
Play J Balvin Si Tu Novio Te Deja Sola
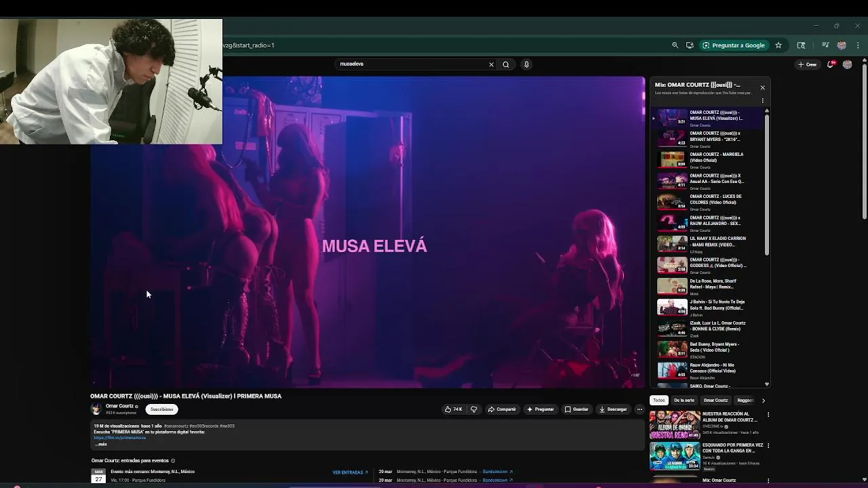(x=710, y=308)
